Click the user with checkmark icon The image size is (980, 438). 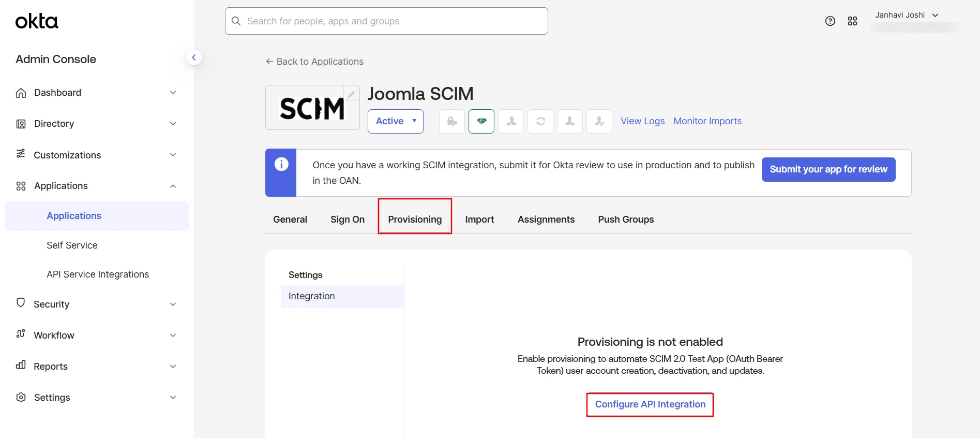pyautogui.click(x=599, y=121)
